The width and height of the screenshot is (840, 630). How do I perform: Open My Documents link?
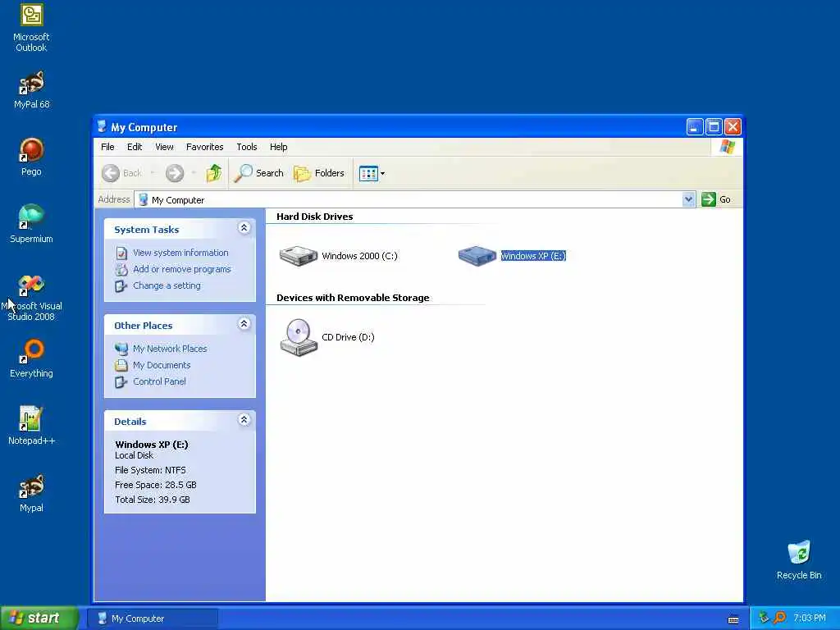pos(162,365)
